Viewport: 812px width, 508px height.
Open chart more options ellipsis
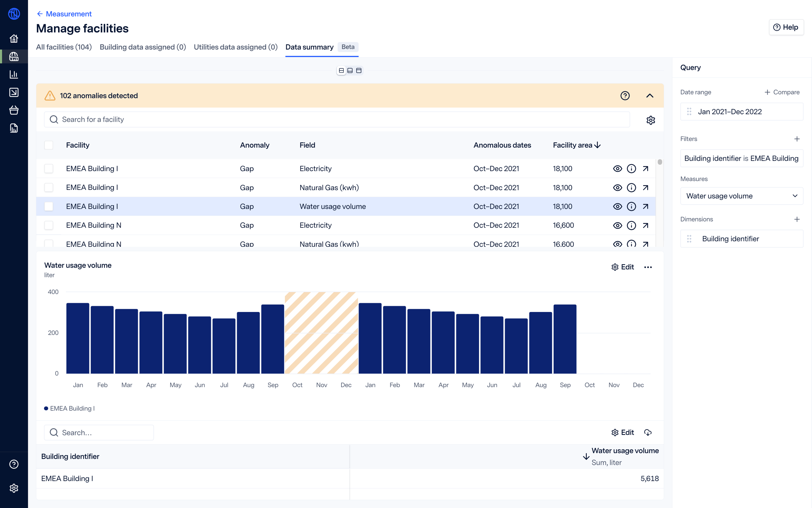click(x=648, y=267)
